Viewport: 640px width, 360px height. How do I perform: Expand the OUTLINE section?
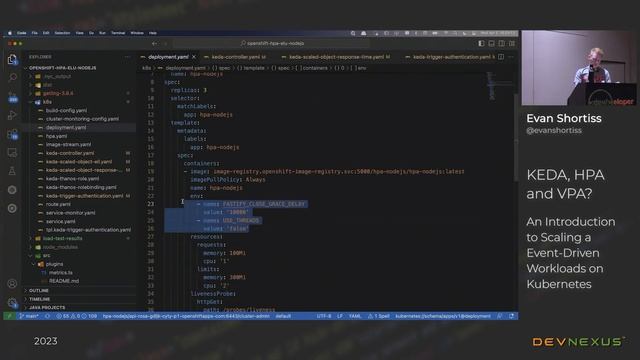39,291
